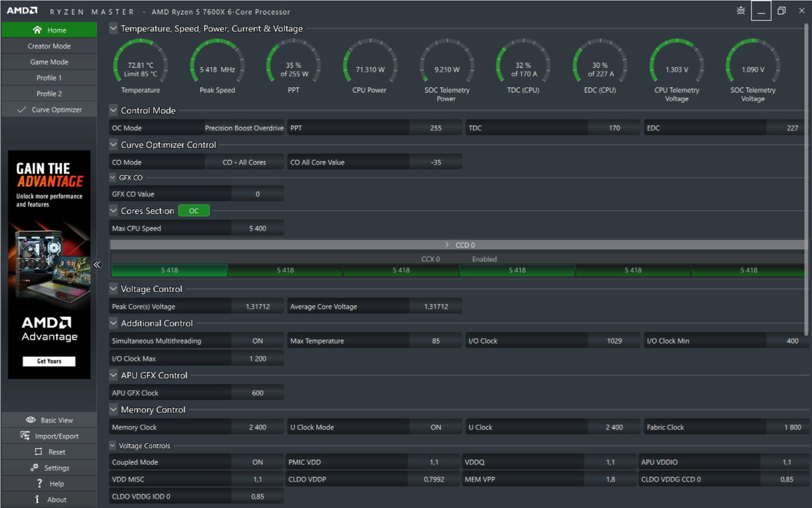Collapse the Control Mode section
Viewport: 812px width, 508px height.
114,110
